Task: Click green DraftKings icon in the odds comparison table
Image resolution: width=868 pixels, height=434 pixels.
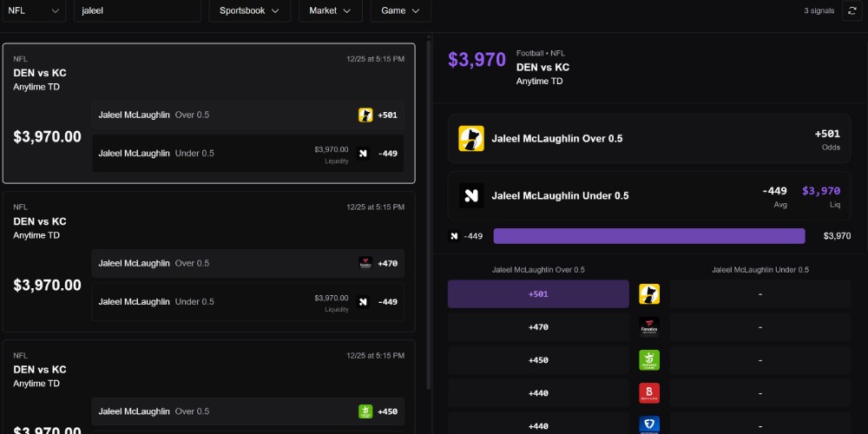Action: [x=649, y=360]
